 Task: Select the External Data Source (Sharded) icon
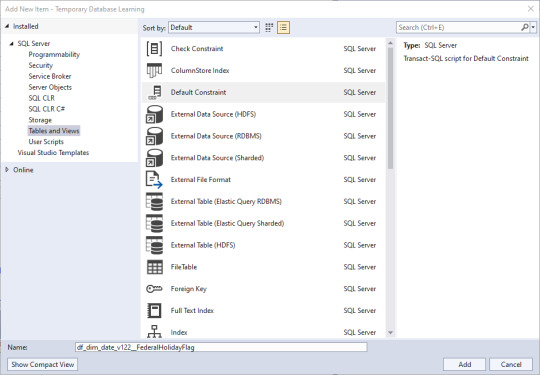pyautogui.click(x=154, y=158)
